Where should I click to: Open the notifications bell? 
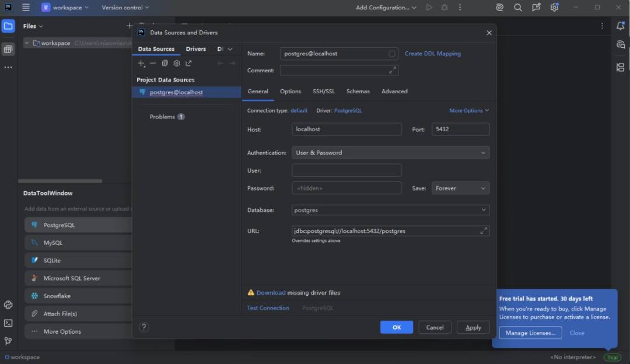coord(620,26)
